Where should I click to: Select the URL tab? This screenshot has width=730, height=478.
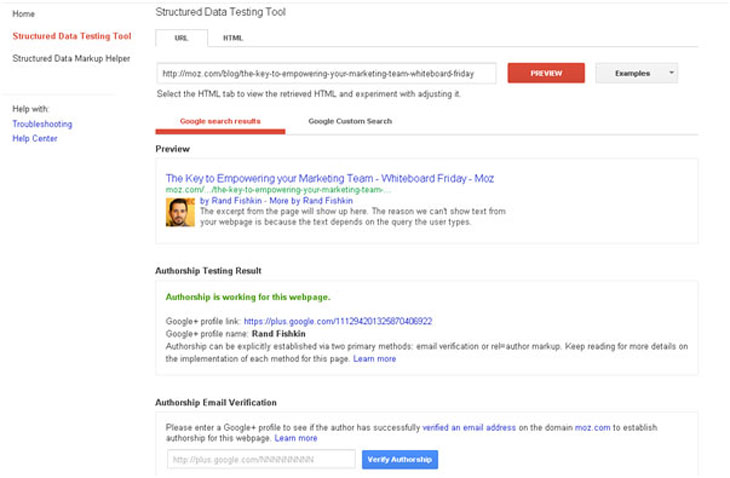pyautogui.click(x=181, y=38)
